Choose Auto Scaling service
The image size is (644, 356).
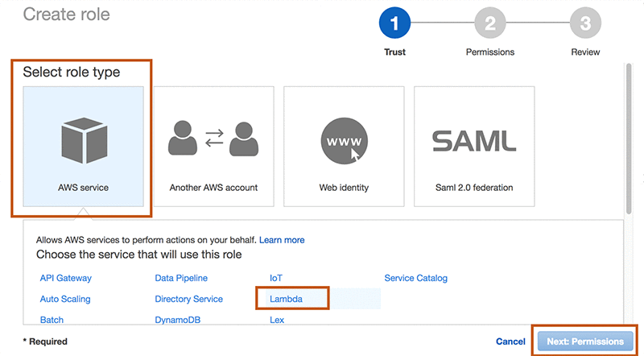(x=65, y=299)
